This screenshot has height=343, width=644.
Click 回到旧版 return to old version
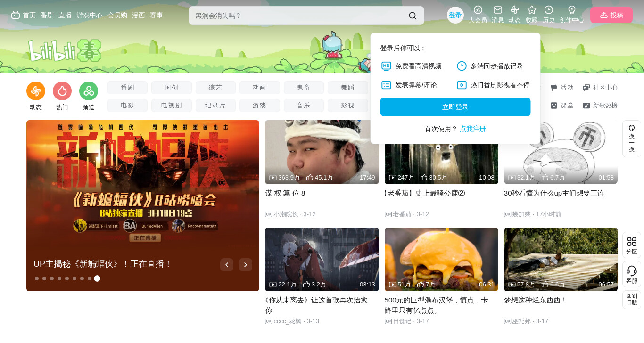point(632,299)
